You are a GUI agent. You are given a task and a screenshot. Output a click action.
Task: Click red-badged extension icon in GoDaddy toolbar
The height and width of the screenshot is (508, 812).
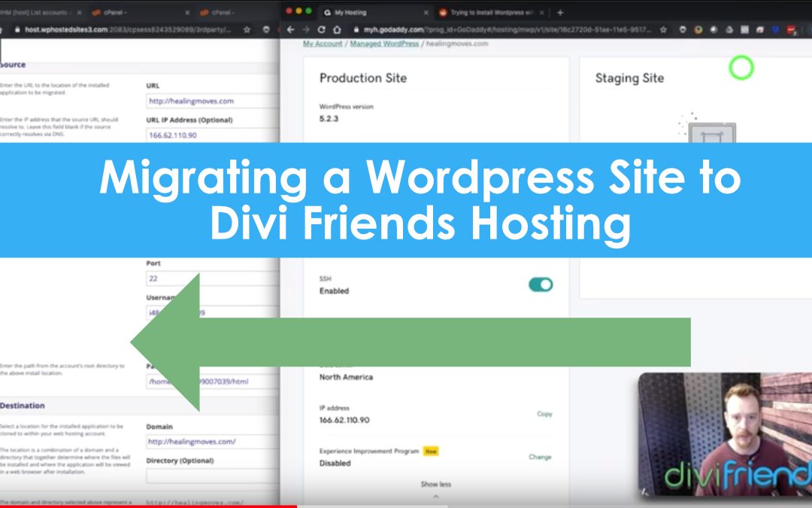tap(791, 30)
